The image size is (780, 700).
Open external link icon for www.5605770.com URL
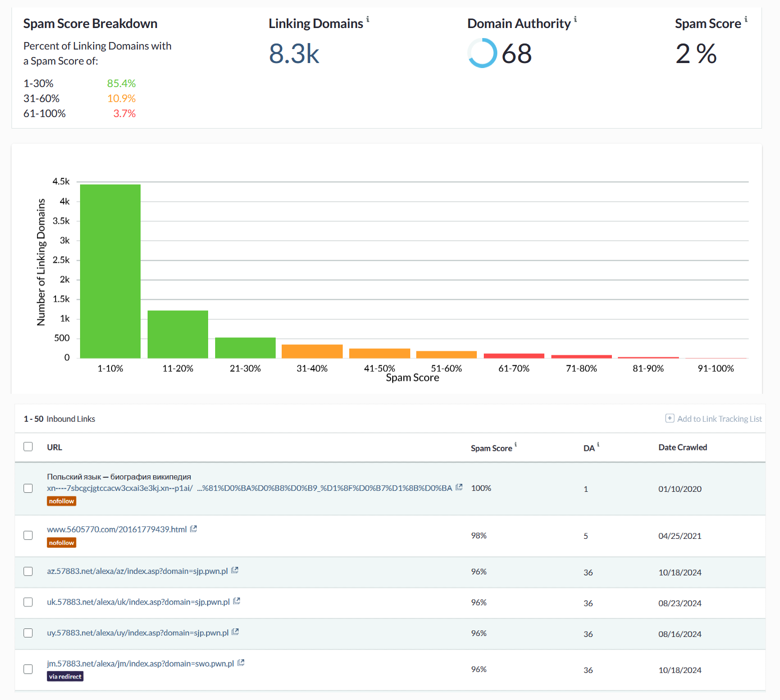pyautogui.click(x=194, y=529)
